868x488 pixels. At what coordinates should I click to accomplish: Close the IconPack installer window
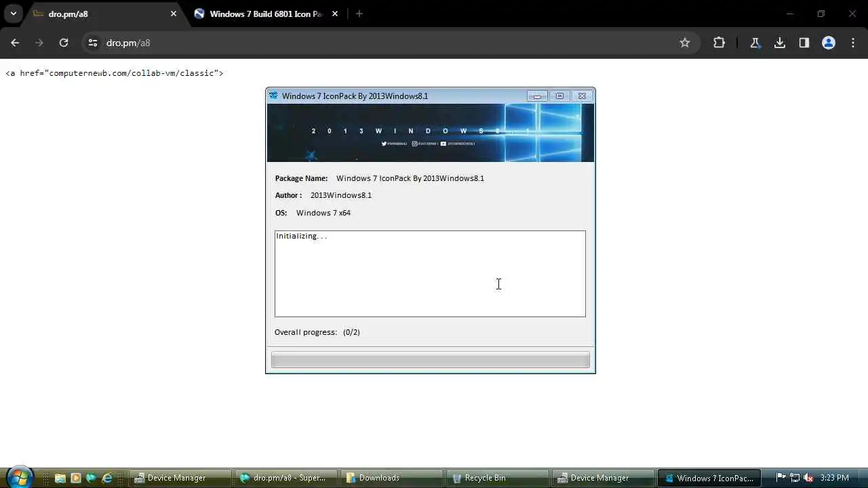(x=582, y=96)
